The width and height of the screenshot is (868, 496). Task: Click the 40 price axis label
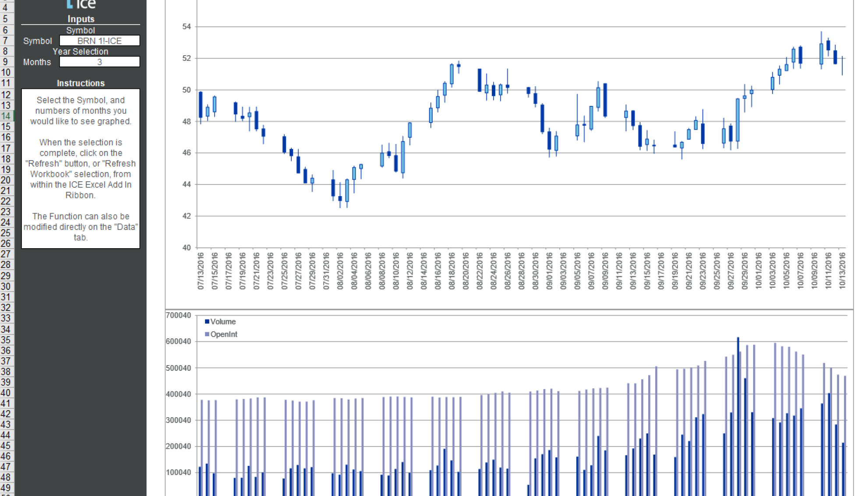pos(187,247)
